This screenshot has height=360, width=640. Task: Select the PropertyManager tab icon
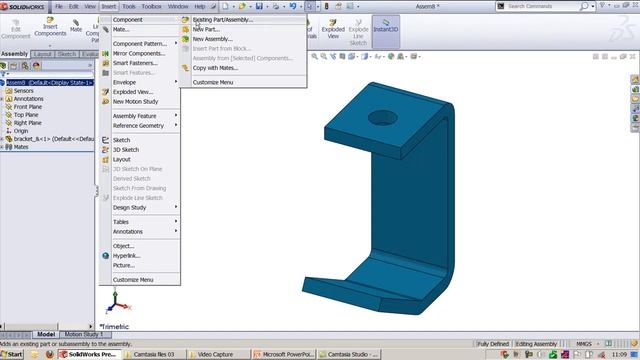(x=14, y=66)
